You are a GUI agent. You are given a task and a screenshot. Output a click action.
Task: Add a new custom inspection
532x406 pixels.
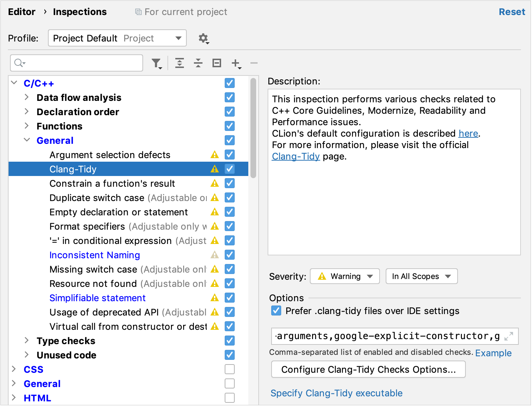(x=235, y=63)
